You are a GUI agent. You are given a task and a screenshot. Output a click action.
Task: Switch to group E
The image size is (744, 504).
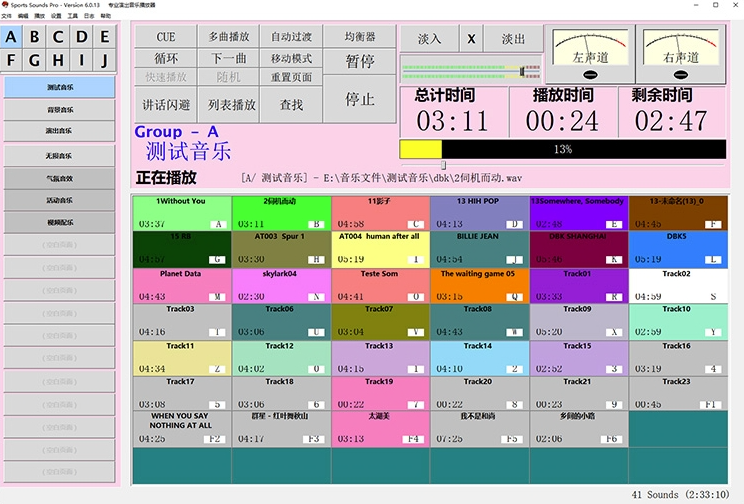click(105, 37)
